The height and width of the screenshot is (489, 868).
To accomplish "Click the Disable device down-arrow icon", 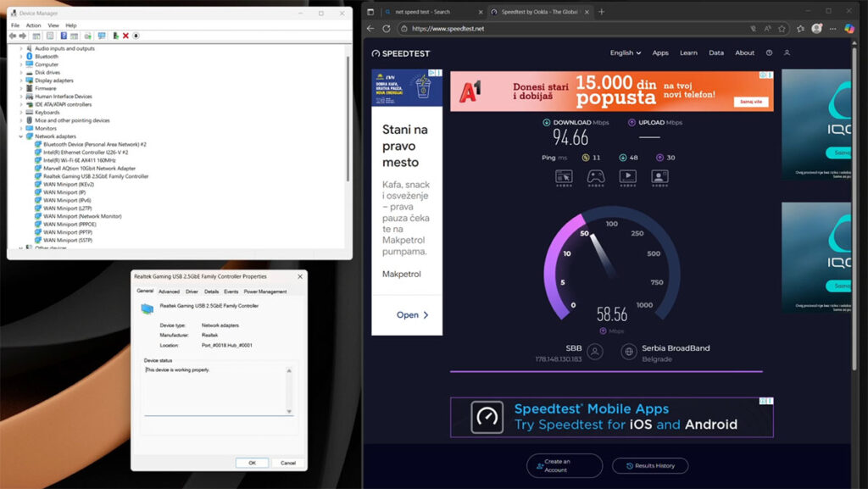I will pos(136,36).
